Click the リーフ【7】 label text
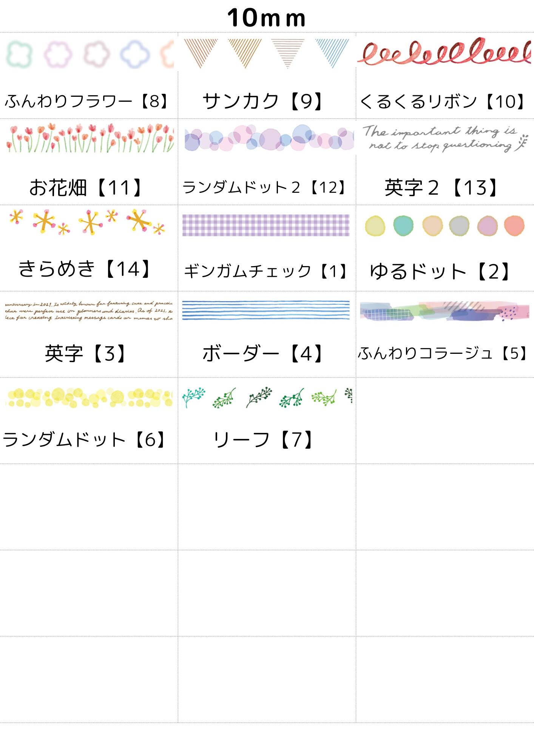 click(263, 440)
